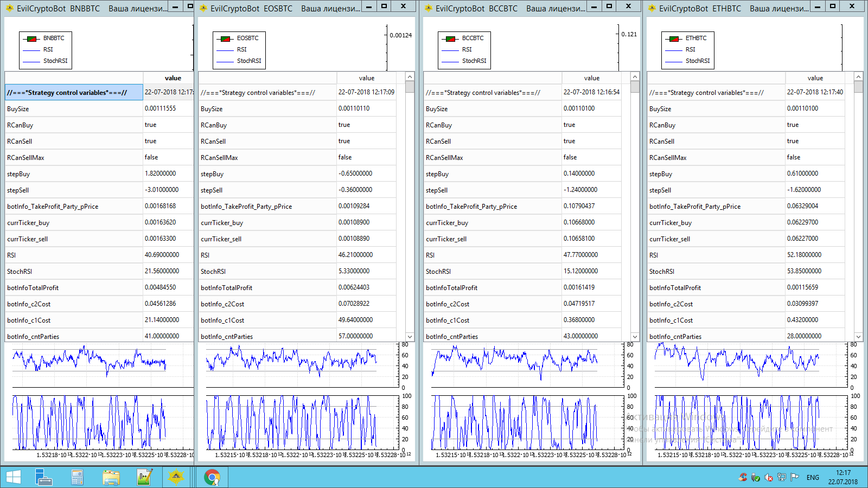The height and width of the screenshot is (488, 868).
Task: Click the ETHBTC candlestick legend marker
Action: coord(674,38)
